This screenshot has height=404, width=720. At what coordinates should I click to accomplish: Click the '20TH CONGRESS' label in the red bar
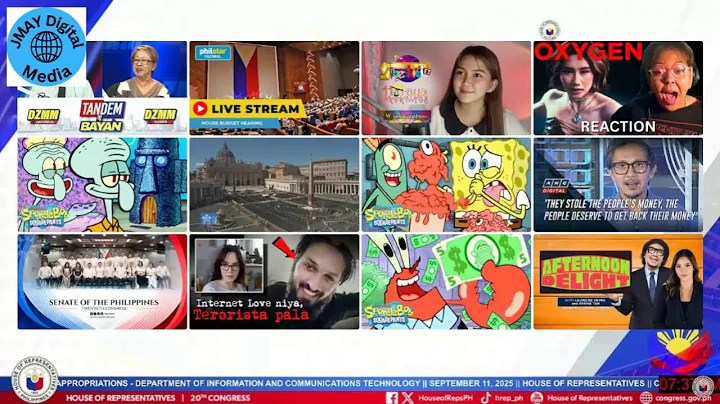[x=220, y=398]
